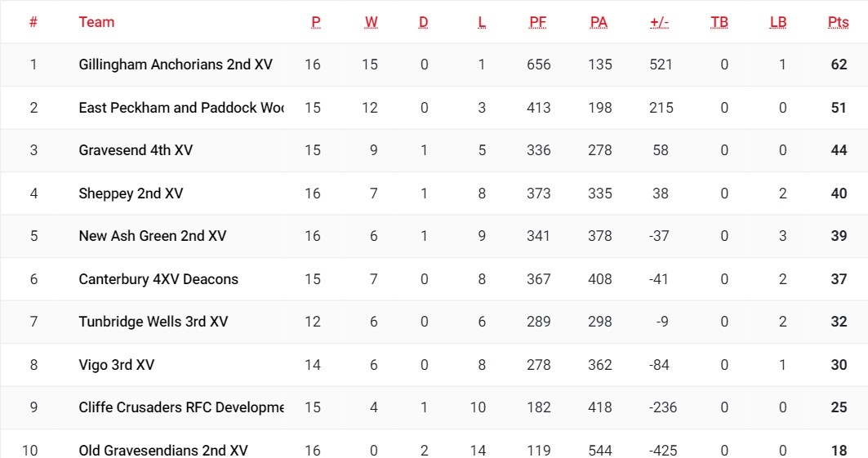Select the Gravesend 4th XV team
The width and height of the screenshot is (868, 458).
136,150
